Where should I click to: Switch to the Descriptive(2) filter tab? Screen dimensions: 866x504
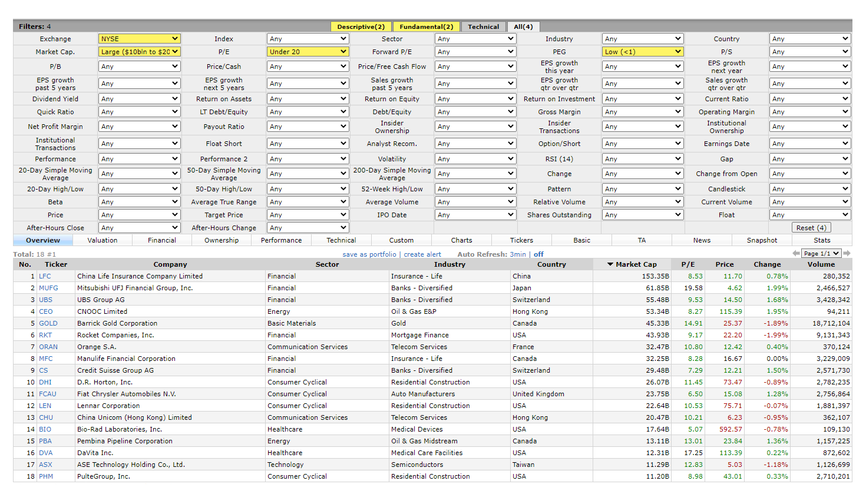tap(361, 26)
